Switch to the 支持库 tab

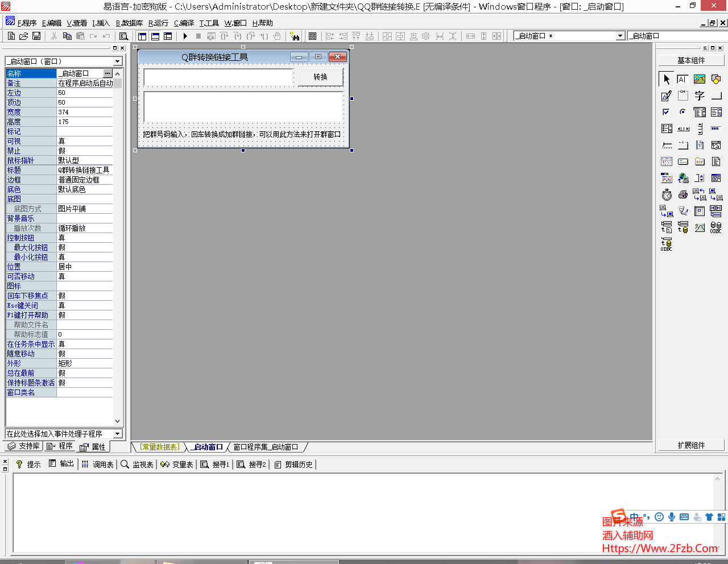tap(24, 446)
